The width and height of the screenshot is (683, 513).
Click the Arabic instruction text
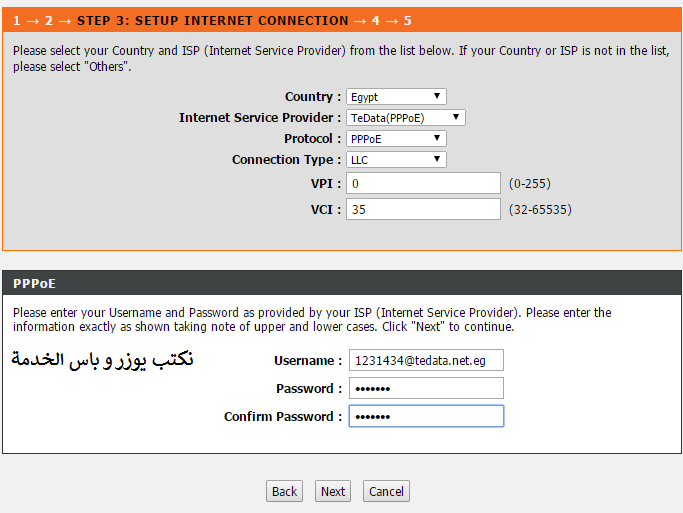[x=102, y=360]
